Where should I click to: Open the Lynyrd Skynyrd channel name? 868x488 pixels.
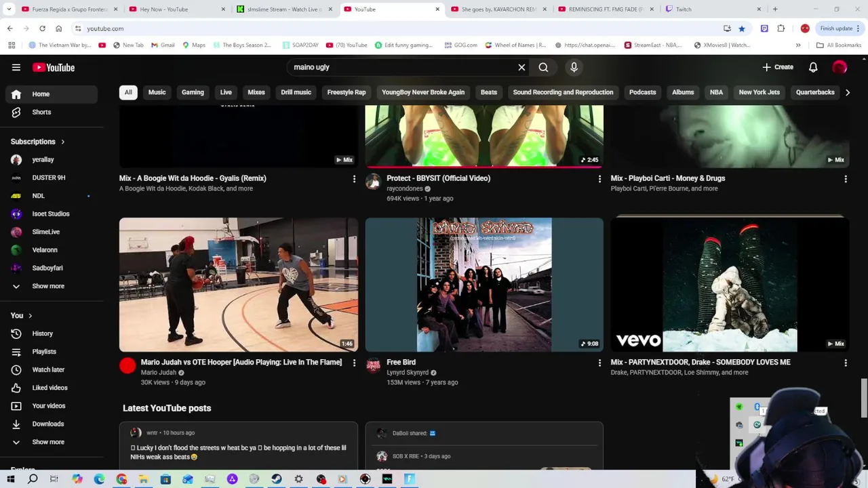click(x=408, y=372)
